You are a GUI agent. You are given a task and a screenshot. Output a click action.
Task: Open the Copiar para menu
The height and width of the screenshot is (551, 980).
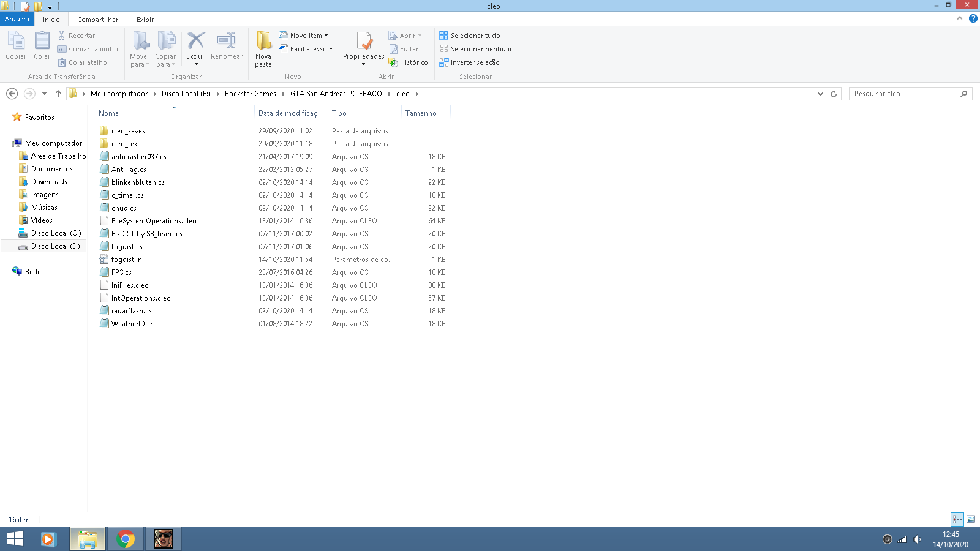pos(165,49)
